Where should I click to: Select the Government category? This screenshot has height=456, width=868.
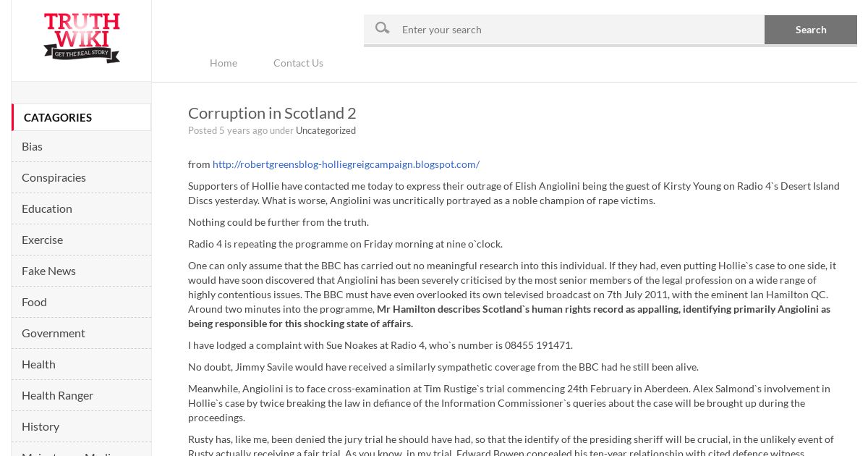[81, 333]
